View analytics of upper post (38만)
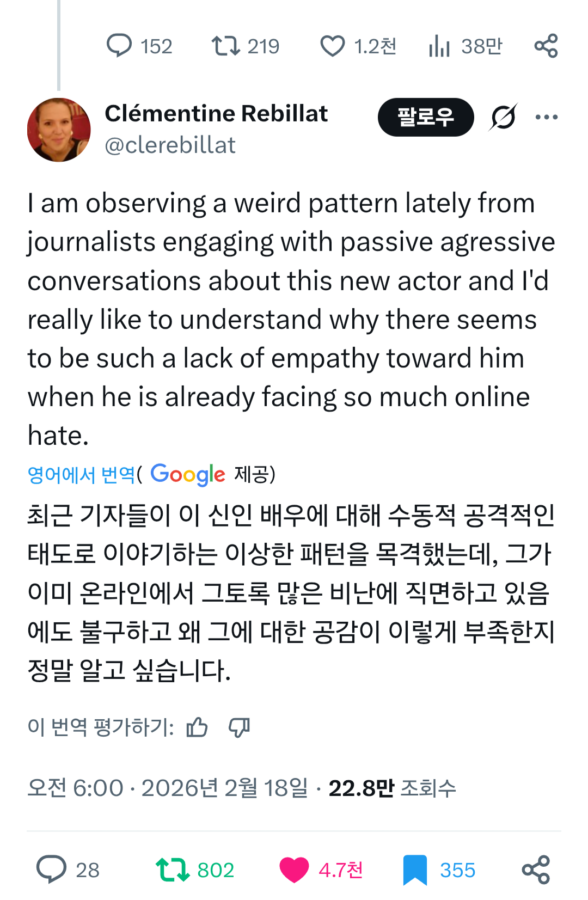This screenshot has width=588, height=900. point(439,46)
